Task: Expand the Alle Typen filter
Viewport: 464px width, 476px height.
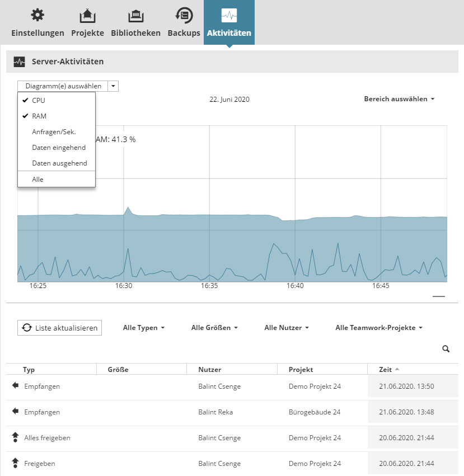Action: (x=143, y=328)
